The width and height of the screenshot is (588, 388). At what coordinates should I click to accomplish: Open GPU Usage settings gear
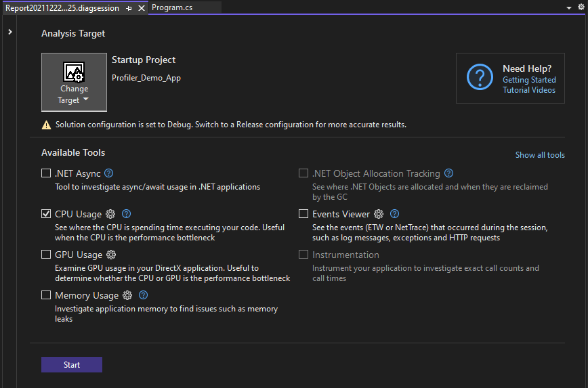pyautogui.click(x=111, y=255)
